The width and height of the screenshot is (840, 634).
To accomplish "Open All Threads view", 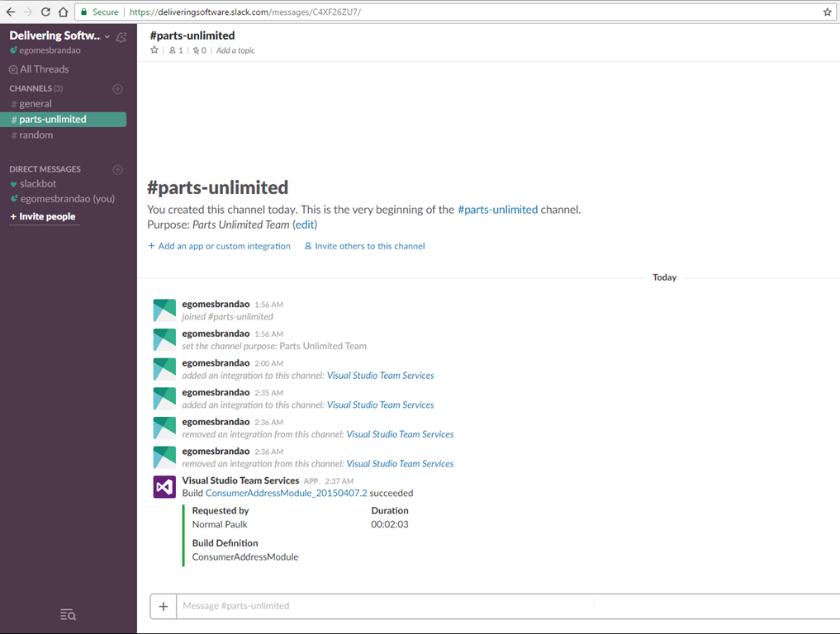I will coord(39,69).
